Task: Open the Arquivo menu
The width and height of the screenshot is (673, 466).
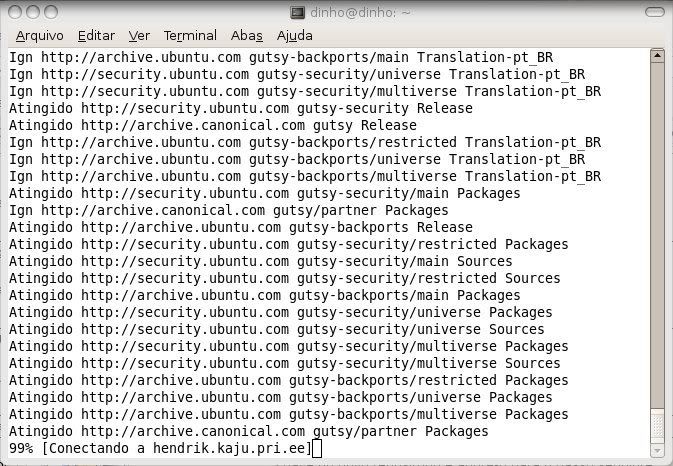Action: [x=39, y=36]
